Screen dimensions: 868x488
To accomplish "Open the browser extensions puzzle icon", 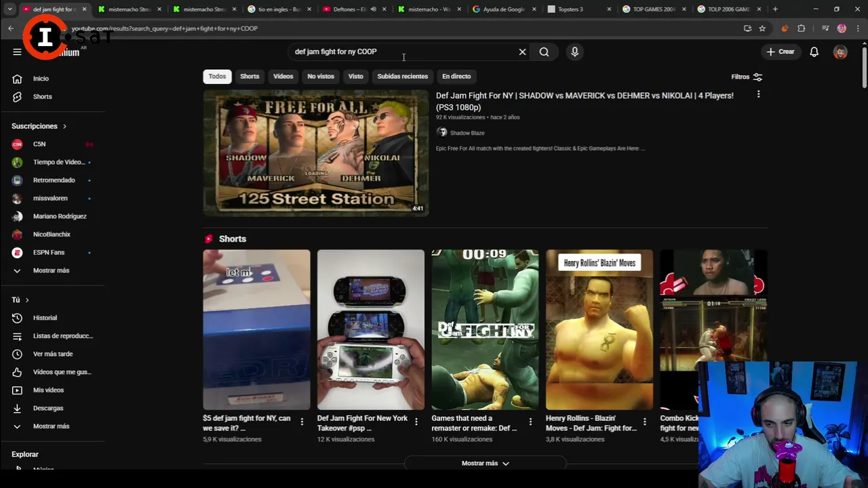I will pyautogui.click(x=802, y=28).
